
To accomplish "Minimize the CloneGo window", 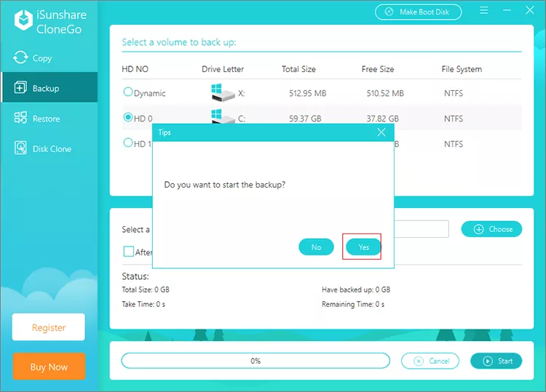I will [507, 10].
